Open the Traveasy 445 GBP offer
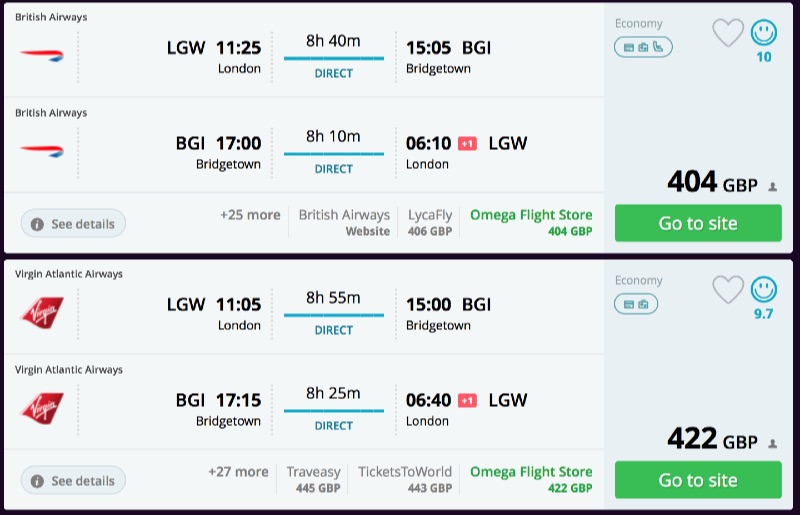 [313, 479]
